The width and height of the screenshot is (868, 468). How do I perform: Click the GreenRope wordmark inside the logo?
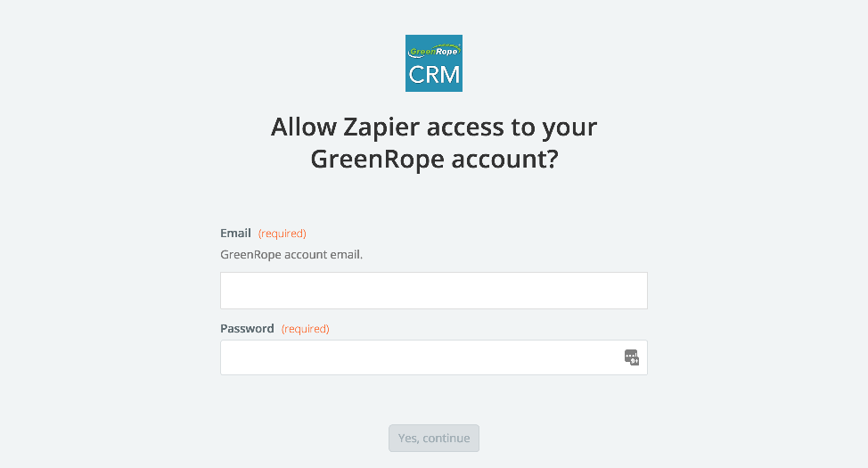434,51
